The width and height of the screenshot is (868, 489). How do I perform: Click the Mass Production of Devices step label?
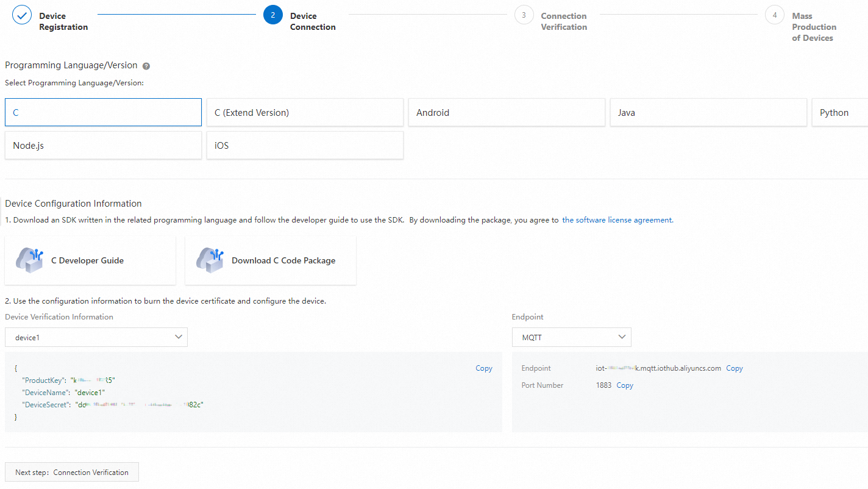pyautogui.click(x=814, y=27)
